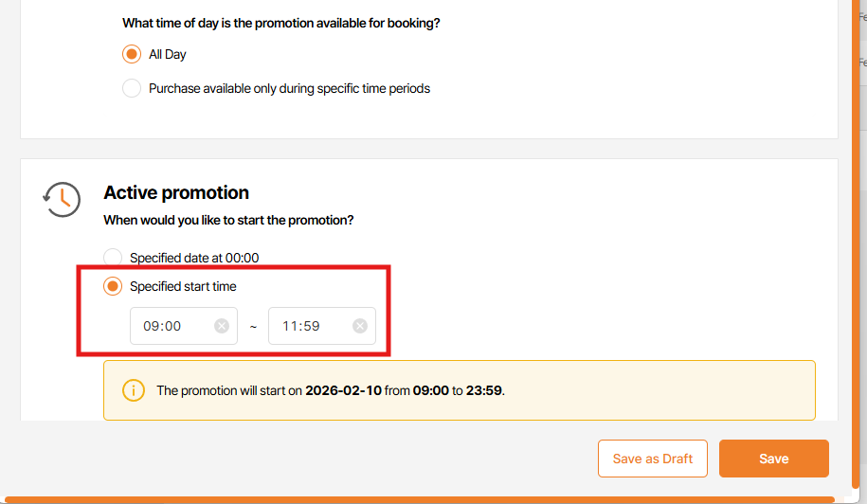The image size is (867, 504).
Task: Click the clock icon beside Active promotion
Action: coord(61,198)
